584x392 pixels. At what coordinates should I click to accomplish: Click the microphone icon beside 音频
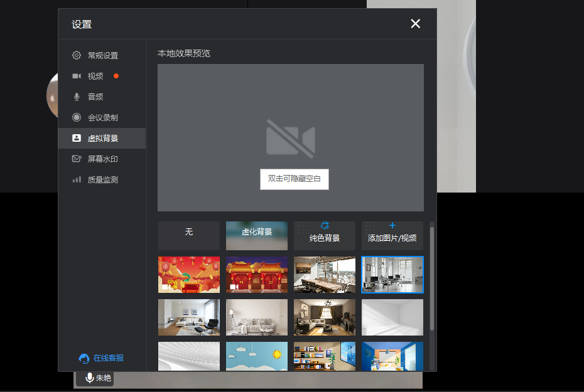77,97
